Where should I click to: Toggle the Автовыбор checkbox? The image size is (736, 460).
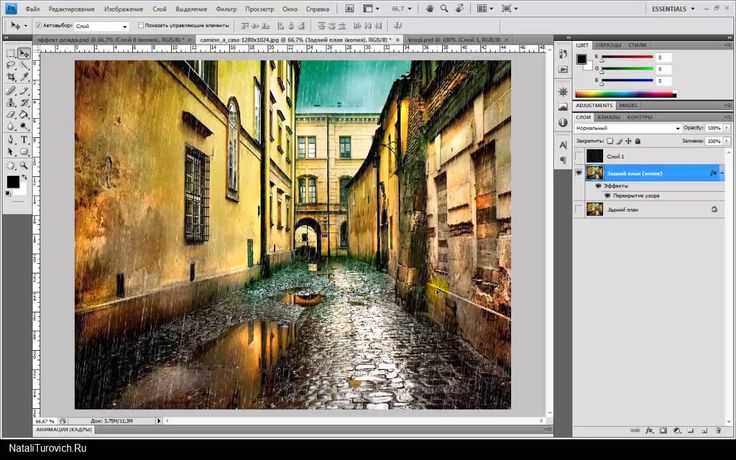[39, 25]
